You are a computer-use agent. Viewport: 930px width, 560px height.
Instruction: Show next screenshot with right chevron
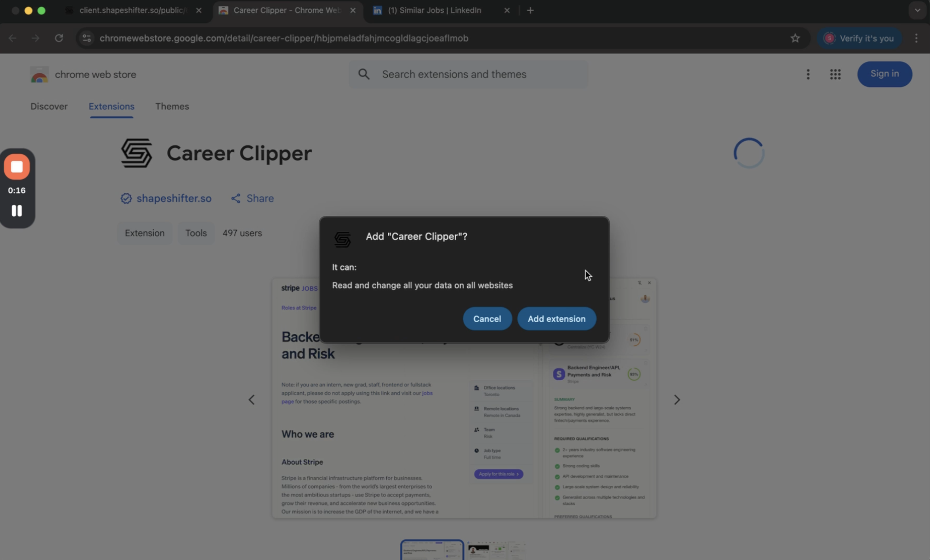click(x=677, y=400)
